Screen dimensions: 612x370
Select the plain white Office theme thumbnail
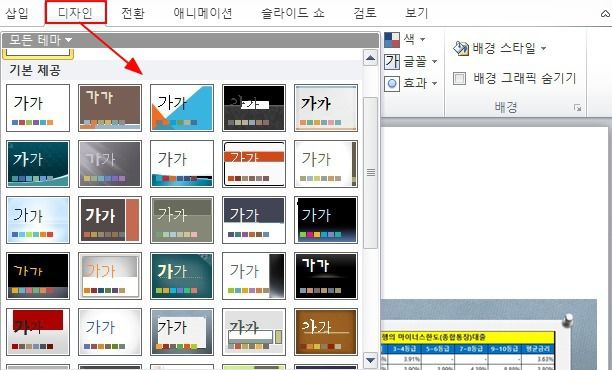38,108
